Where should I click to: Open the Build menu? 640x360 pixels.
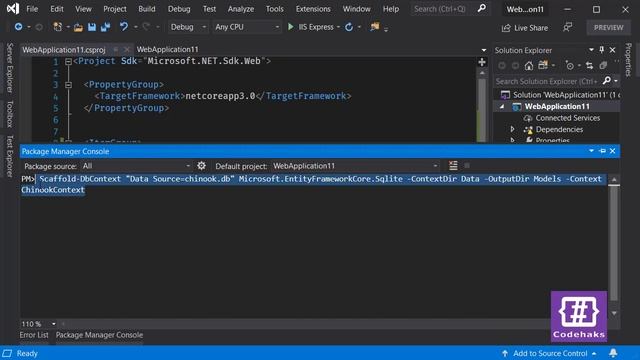point(147,9)
